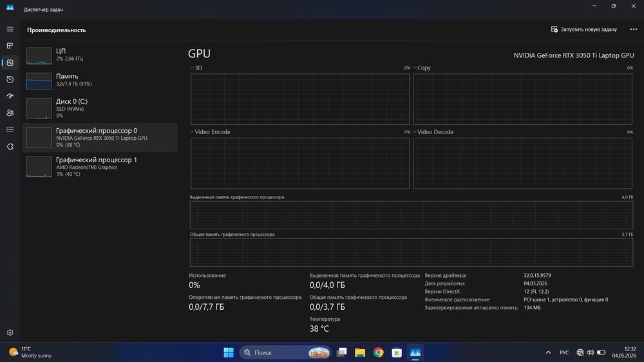The image size is (644, 362).
Task: Click the temperature value 38 °C
Action: pos(319,329)
